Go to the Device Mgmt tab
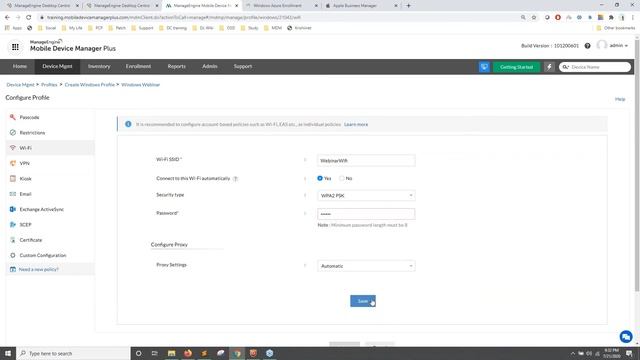640x360 pixels. pos(57,66)
